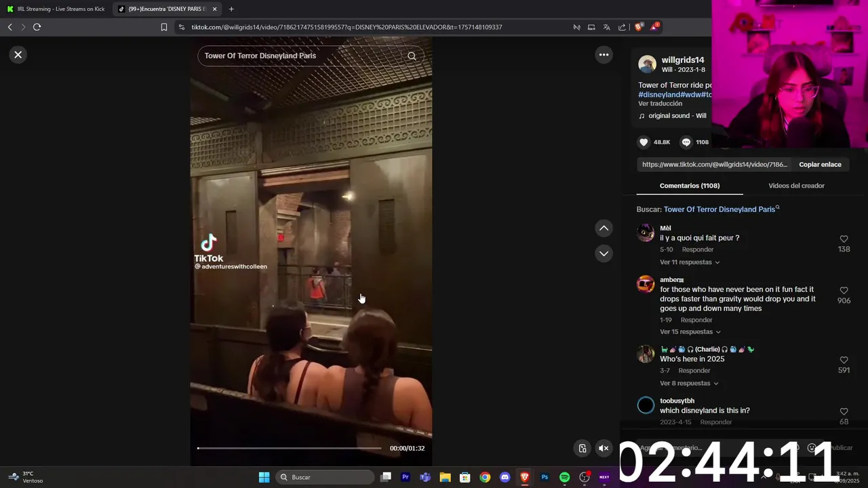Expand 'Ver 11 respuestas' under Mèl's comment
The height and width of the screenshot is (488, 868).
[690, 262]
